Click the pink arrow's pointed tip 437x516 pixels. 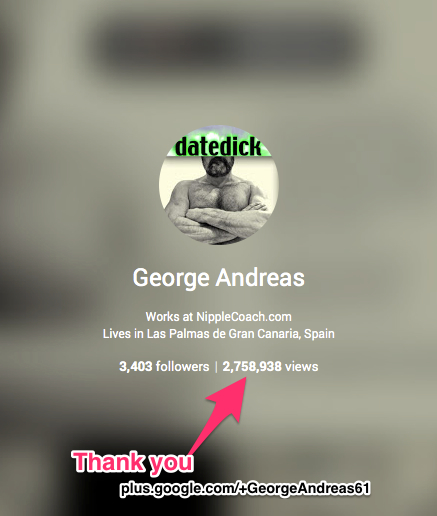tap(245, 379)
